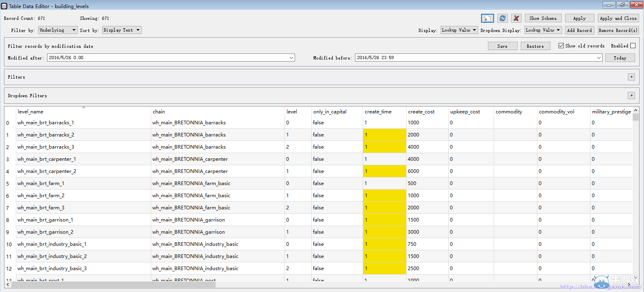Click the Show Schema button
This screenshot has height=292, width=644.
tap(543, 18)
